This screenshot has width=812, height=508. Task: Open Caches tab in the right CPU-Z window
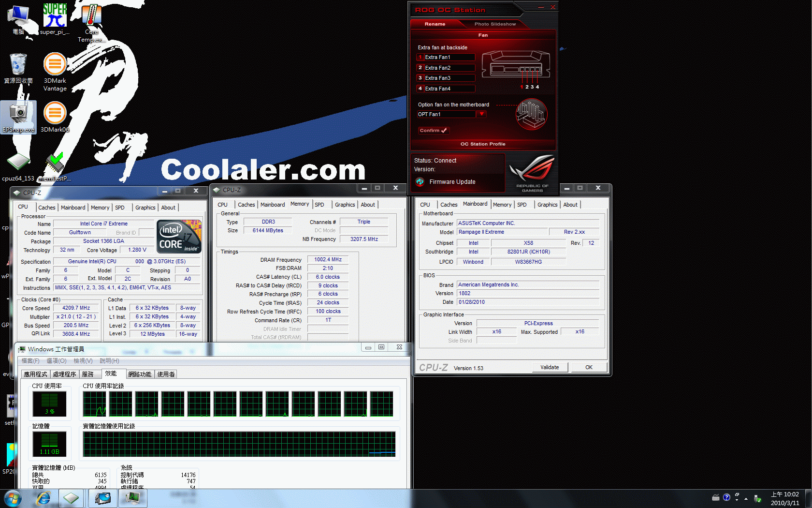click(449, 205)
